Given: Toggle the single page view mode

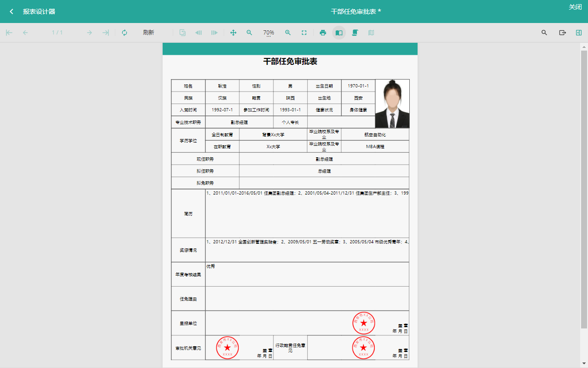Looking at the screenshot, I should tap(339, 33).
